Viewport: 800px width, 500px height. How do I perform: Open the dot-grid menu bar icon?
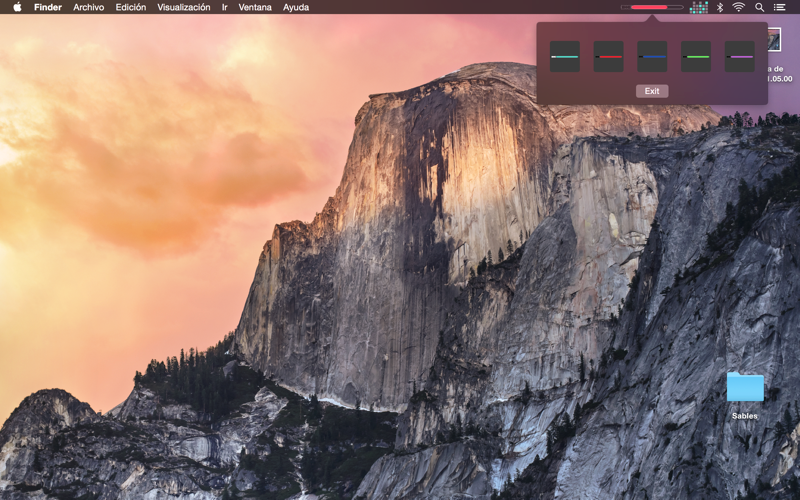click(698, 7)
